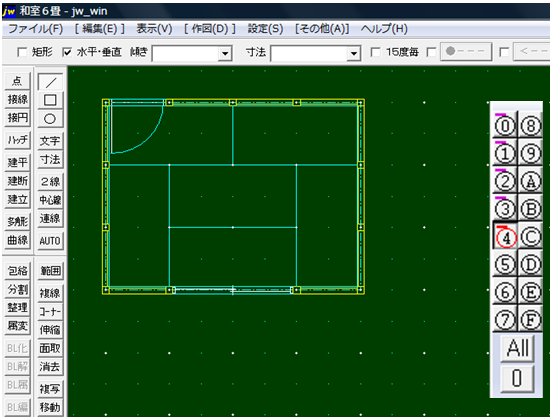Select the line drawing tool icon
Screen dimensions: 553x420
[x=50, y=82]
